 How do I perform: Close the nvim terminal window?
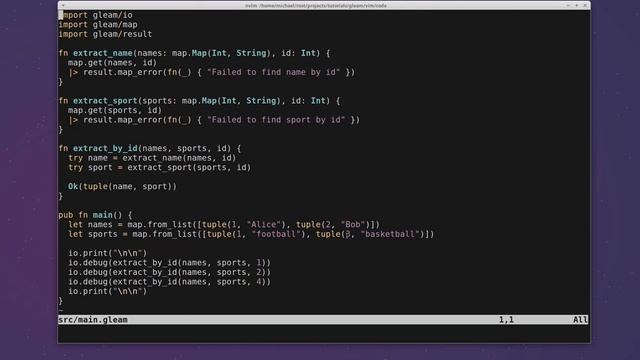(585, 5)
